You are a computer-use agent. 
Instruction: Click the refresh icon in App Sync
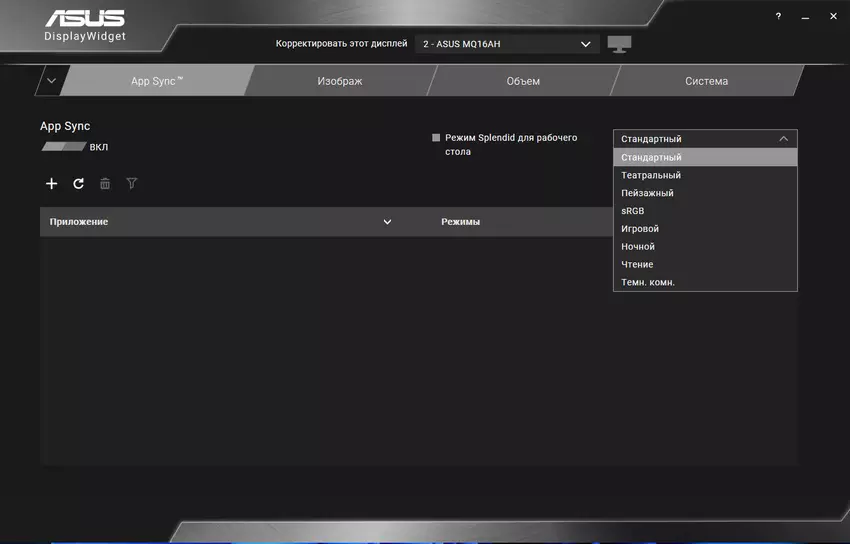pos(79,184)
